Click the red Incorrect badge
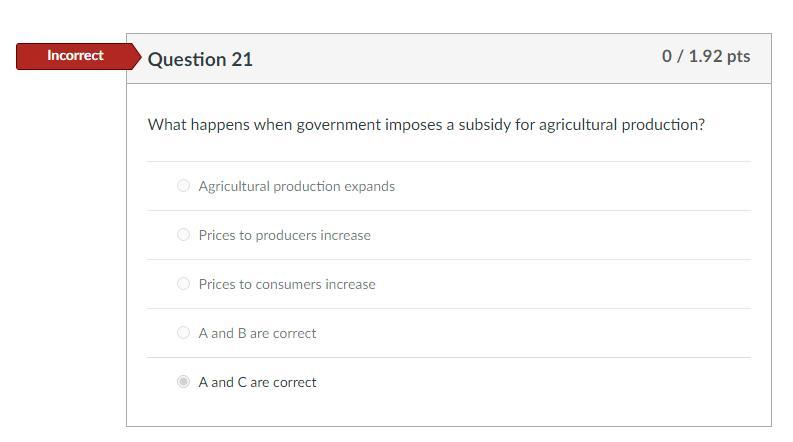793x442 pixels. [75, 56]
